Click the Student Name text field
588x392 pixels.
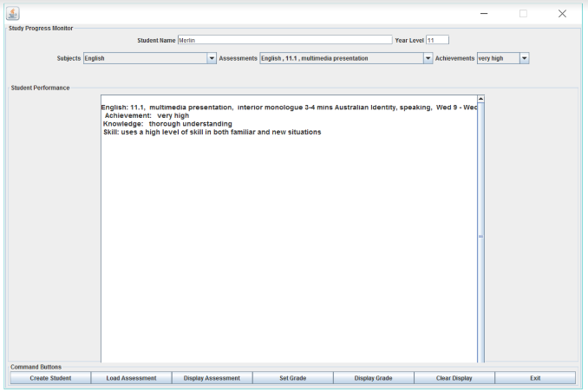point(284,40)
